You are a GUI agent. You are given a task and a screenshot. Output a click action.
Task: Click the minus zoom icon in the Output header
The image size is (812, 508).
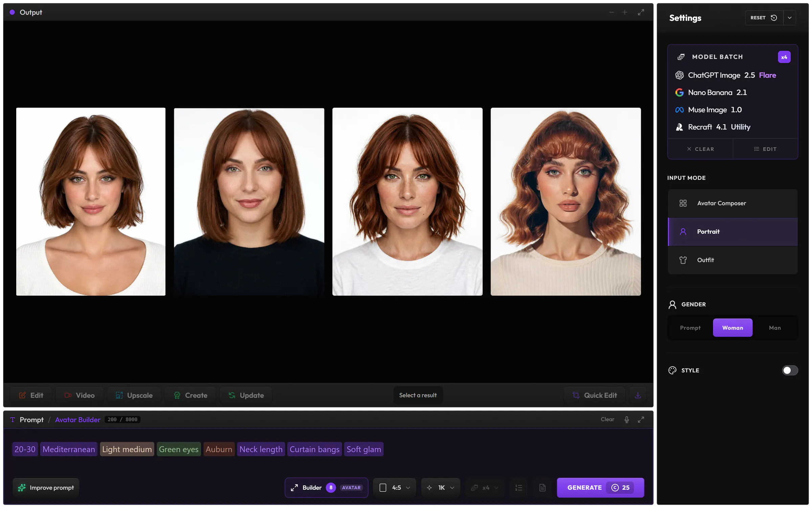(x=611, y=12)
